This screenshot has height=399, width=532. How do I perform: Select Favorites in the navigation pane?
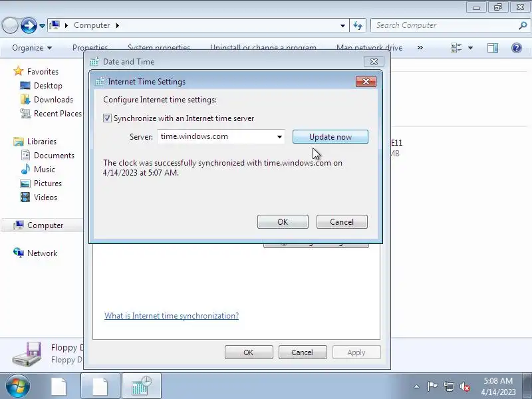[43, 72]
